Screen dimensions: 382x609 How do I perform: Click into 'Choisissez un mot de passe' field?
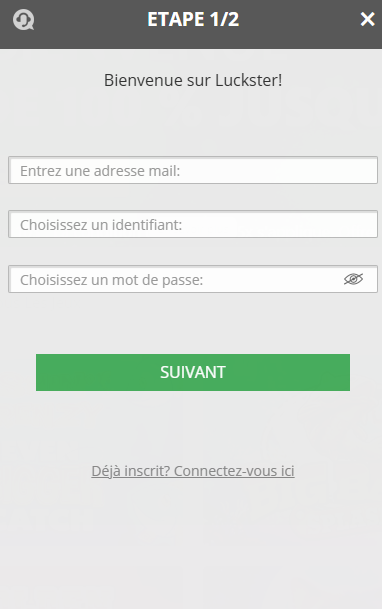pyautogui.click(x=193, y=279)
